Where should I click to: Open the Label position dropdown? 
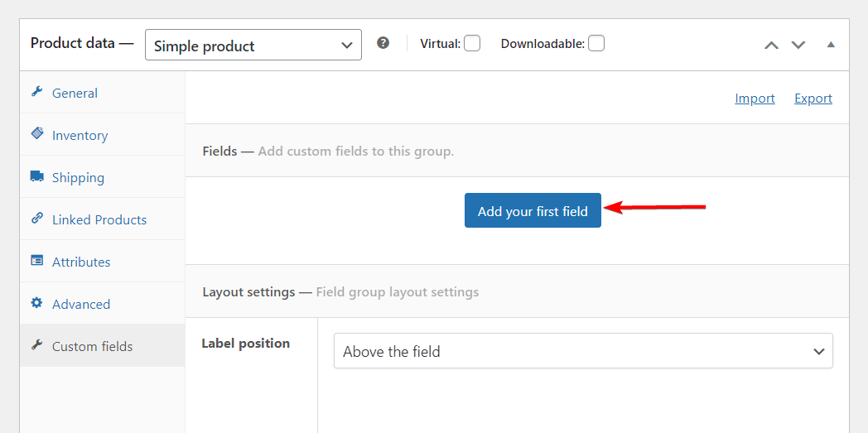583,350
